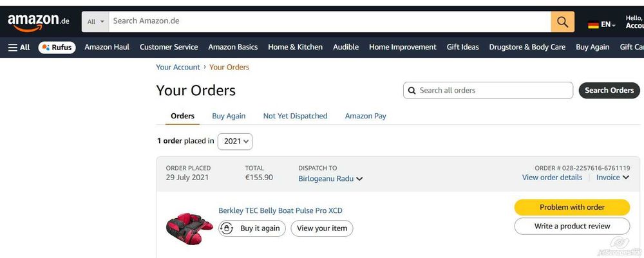Image resolution: width=644 pixels, height=258 pixels.
Task: Click the orange search magnifier button
Action: click(562, 22)
